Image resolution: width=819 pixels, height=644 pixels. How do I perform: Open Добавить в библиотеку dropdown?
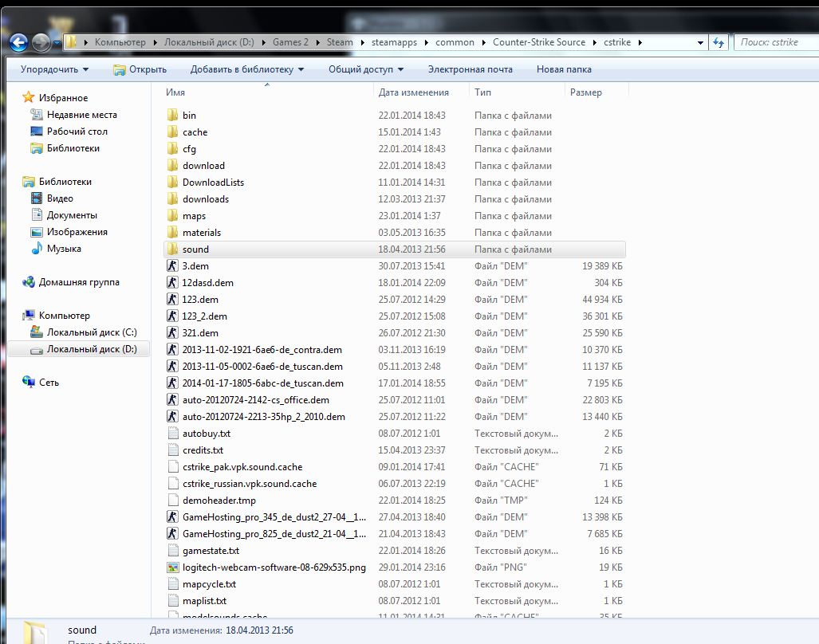click(247, 69)
